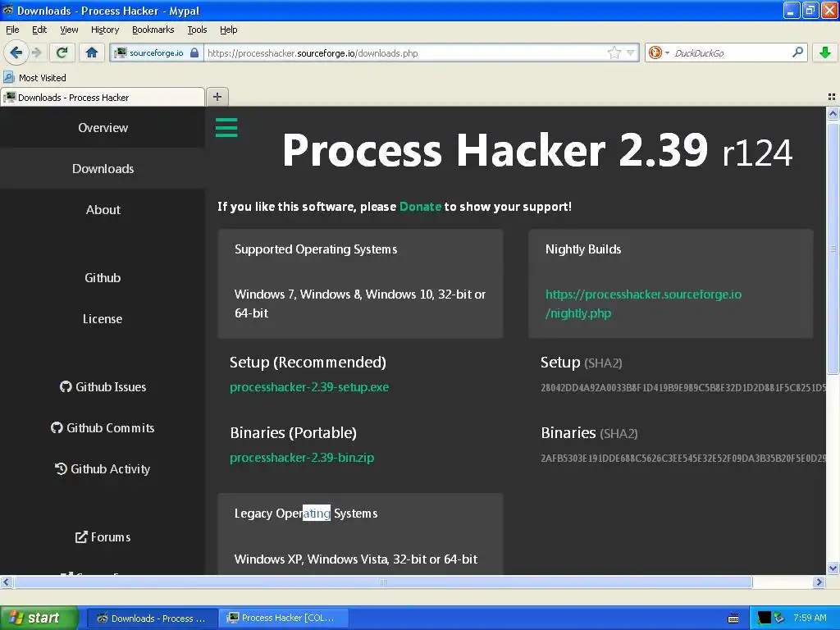Viewport: 840px width, 630px height.
Task: Select Downloads in the sidebar
Action: coord(103,168)
